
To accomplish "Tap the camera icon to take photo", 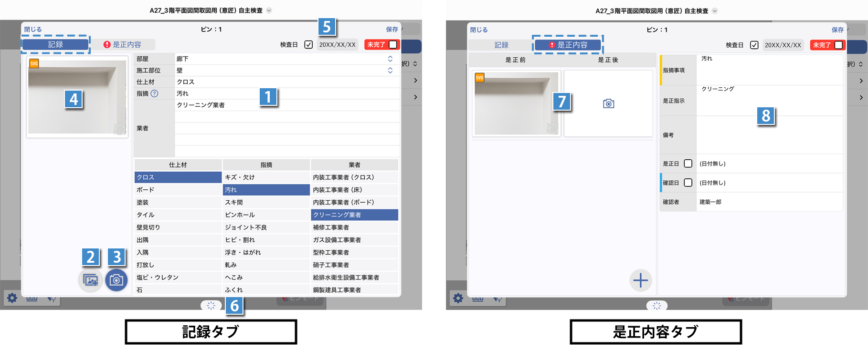I will tap(116, 280).
